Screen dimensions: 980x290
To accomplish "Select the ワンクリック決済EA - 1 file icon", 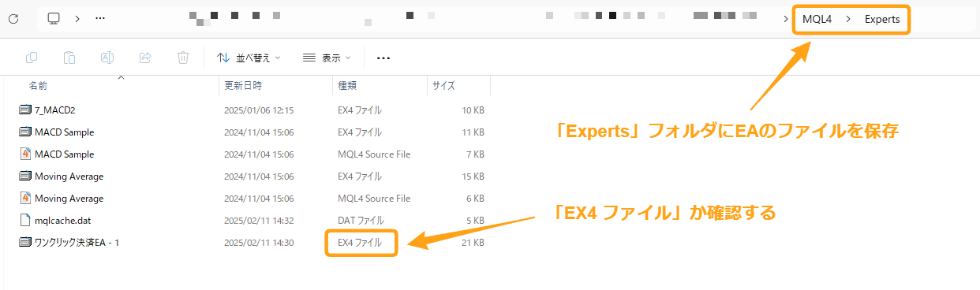I will coord(24,243).
